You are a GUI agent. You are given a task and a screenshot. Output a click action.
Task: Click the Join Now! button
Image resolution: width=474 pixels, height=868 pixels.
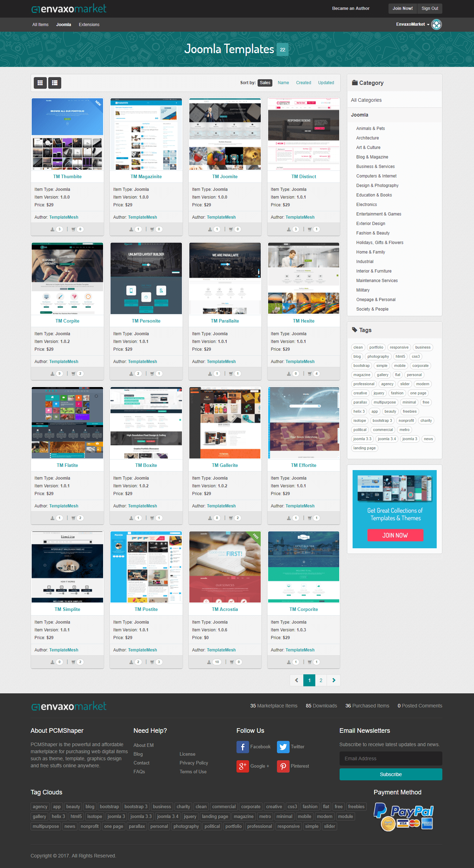tap(403, 8)
